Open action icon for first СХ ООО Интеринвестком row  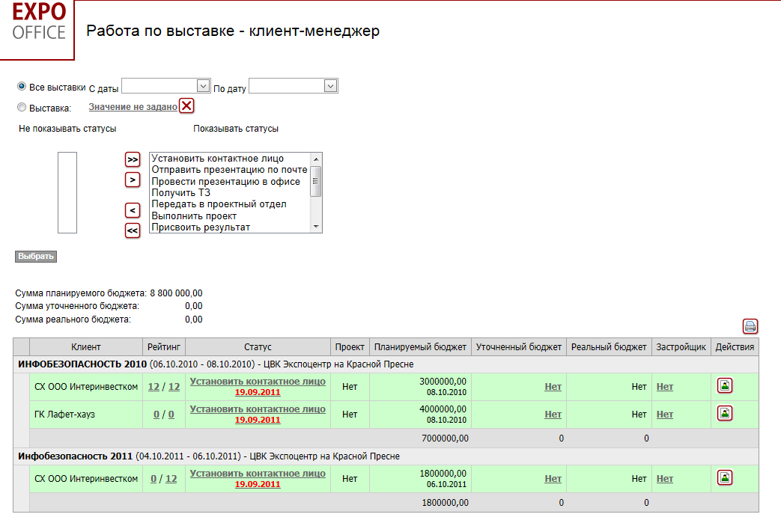tap(724, 386)
